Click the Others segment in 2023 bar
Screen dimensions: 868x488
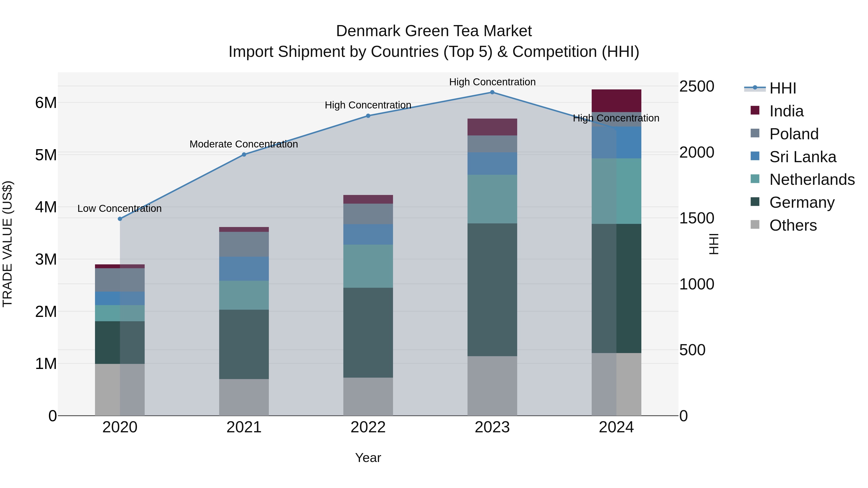pos(492,386)
